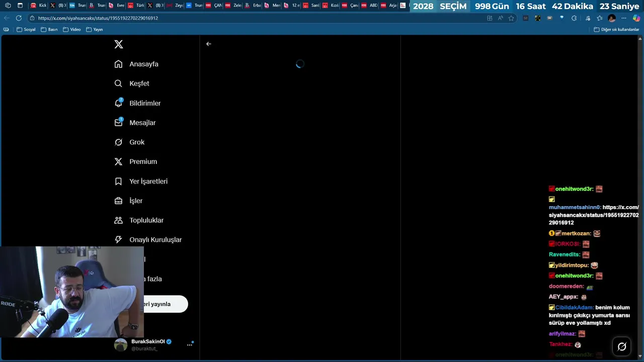This screenshot has height=362, width=644.
Task: Click the Gönderi yayınla post button
Action: click(x=166, y=304)
